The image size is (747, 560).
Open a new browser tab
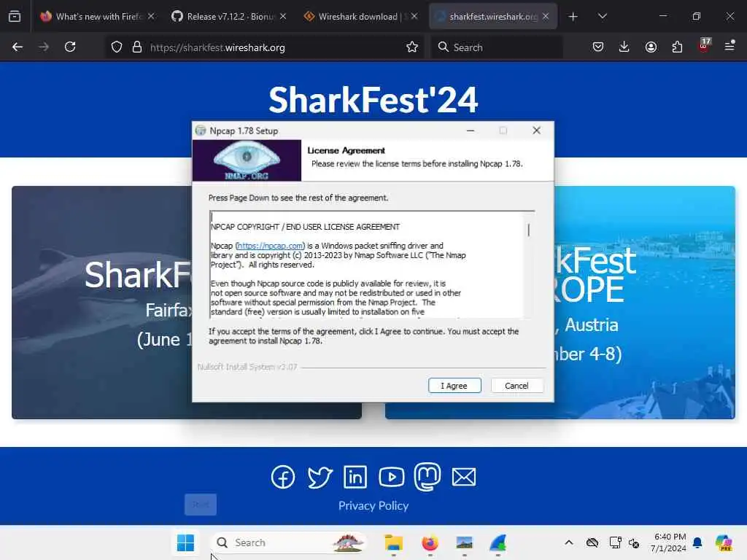click(573, 17)
